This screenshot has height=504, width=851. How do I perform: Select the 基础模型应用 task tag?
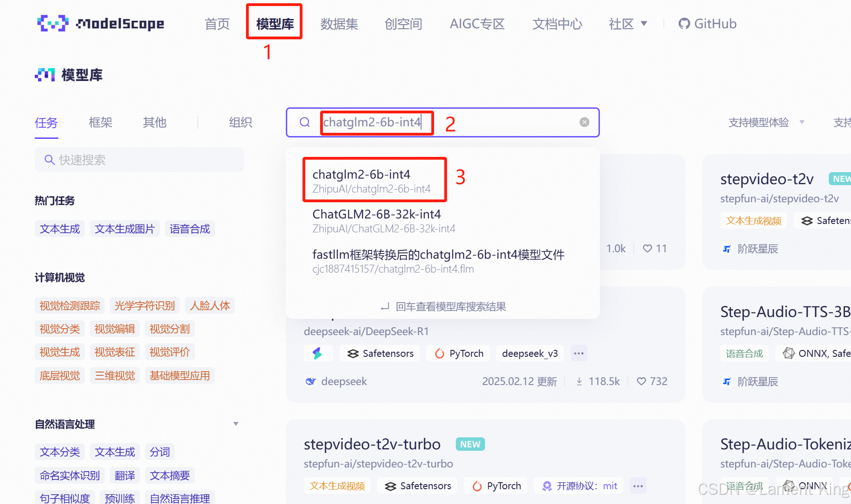[180, 375]
